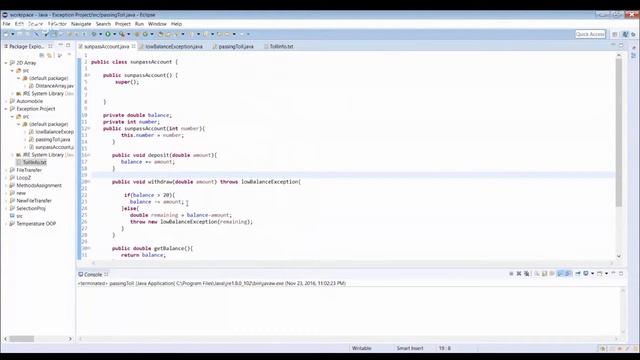This screenshot has height=360, width=640.
Task: Click Remove All Terminated Launches in Console
Action: pyautogui.click(x=527, y=273)
